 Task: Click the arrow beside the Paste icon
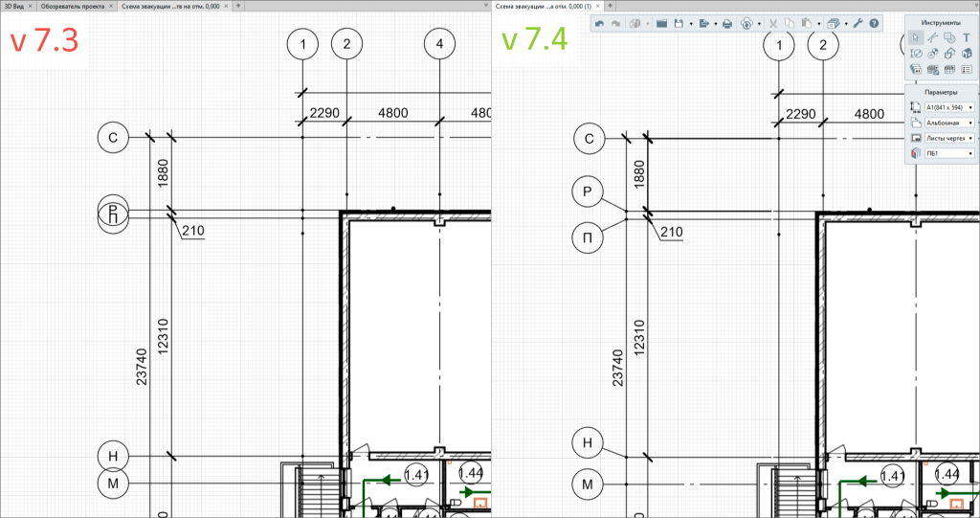coord(819,23)
